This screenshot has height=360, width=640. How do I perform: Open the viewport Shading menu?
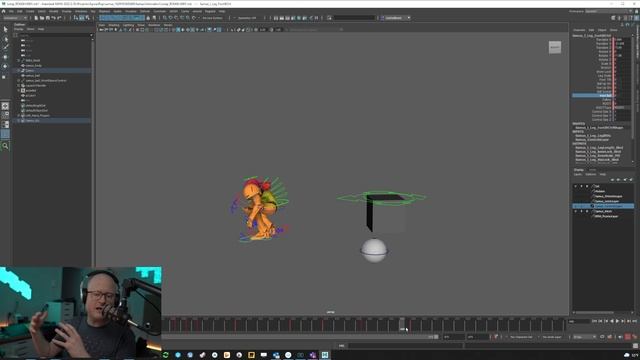pos(113,25)
